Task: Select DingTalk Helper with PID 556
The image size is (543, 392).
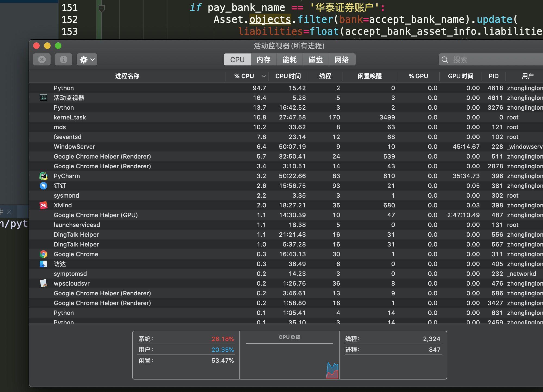Action: click(286, 235)
